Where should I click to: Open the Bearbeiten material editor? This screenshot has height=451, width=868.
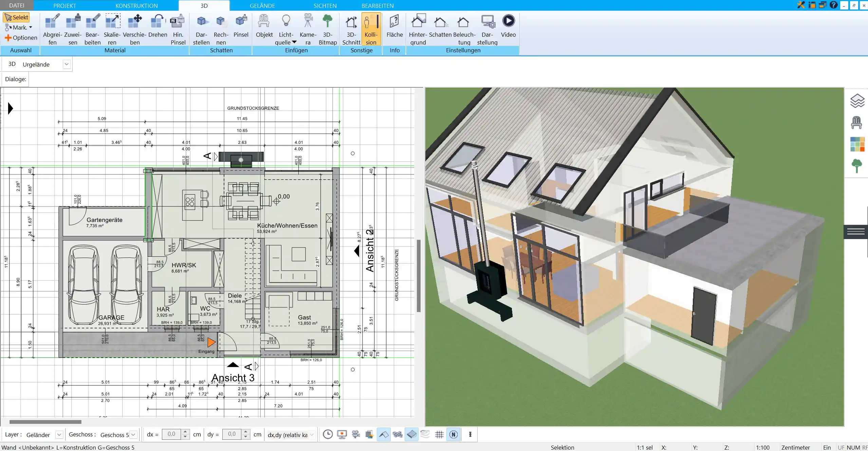click(x=92, y=30)
